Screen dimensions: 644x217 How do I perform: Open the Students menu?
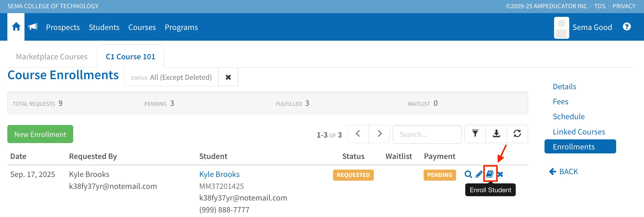(104, 27)
